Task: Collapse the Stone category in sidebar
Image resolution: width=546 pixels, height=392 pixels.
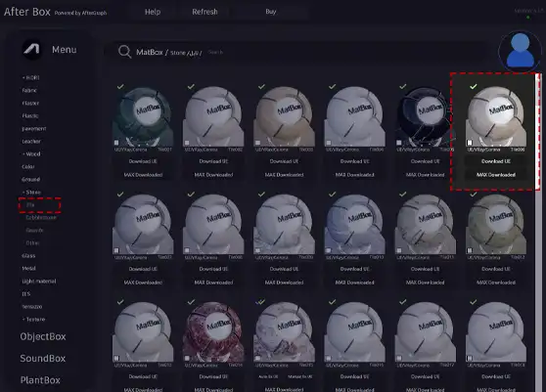Action: pos(31,192)
